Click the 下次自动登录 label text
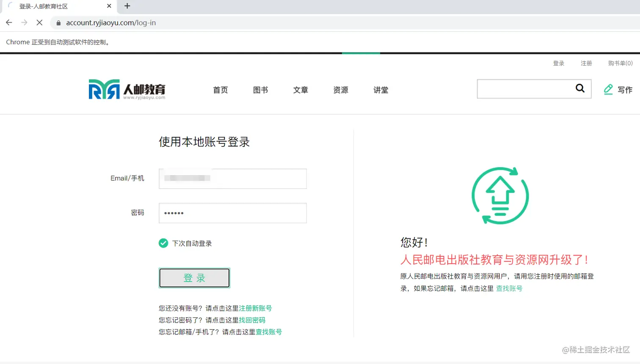640x364 pixels. pyautogui.click(x=192, y=243)
